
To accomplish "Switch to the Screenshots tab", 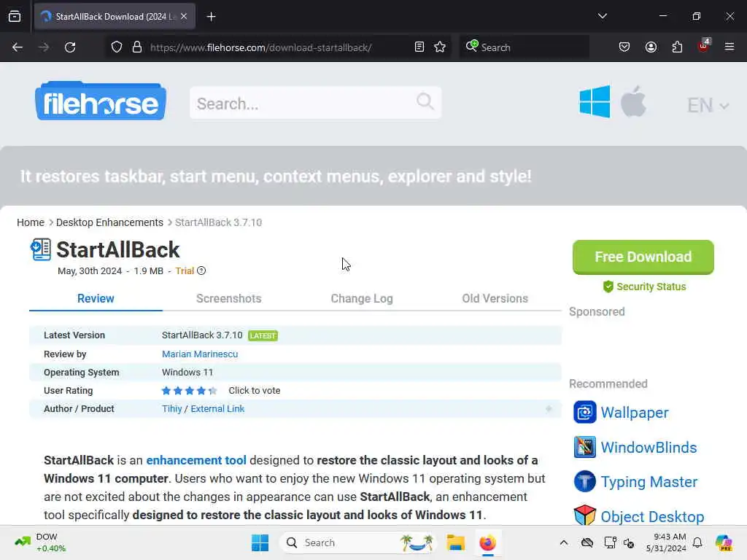I will (228, 298).
